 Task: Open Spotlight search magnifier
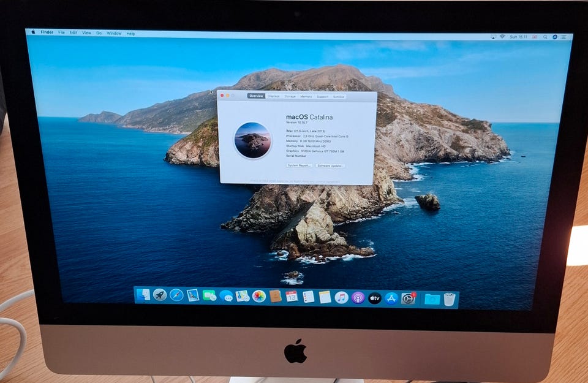coord(545,37)
